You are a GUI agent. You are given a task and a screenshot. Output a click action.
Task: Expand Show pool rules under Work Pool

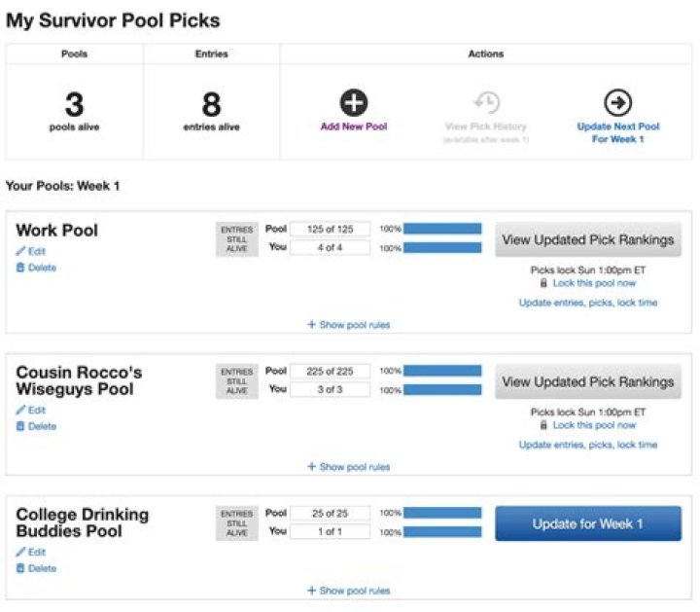(x=349, y=325)
